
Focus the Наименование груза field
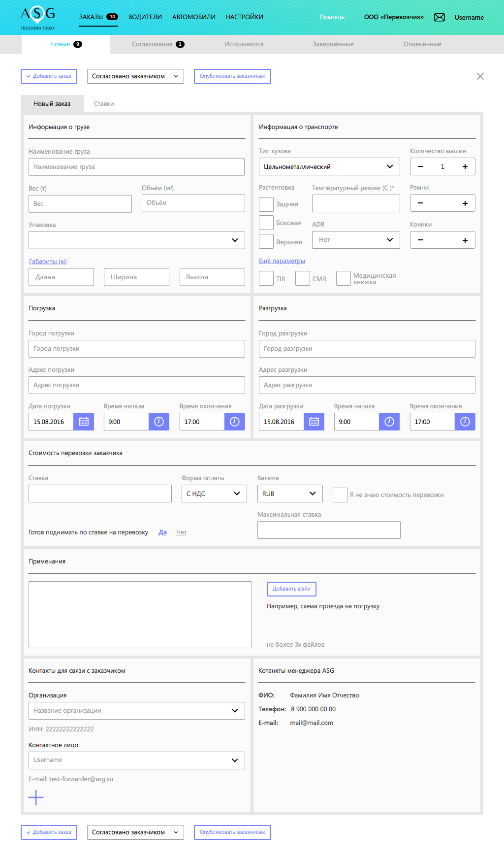click(x=136, y=167)
